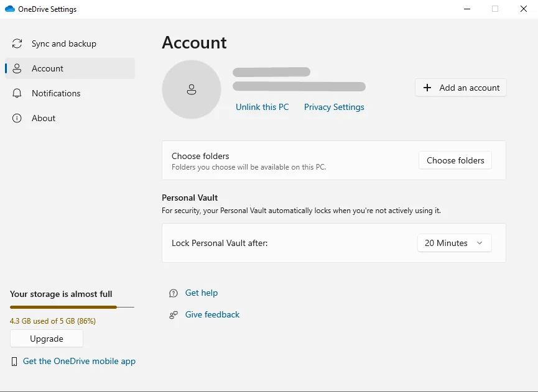Click the feedback icon beside Give feedback
This screenshot has width=538, height=392.
(174, 315)
